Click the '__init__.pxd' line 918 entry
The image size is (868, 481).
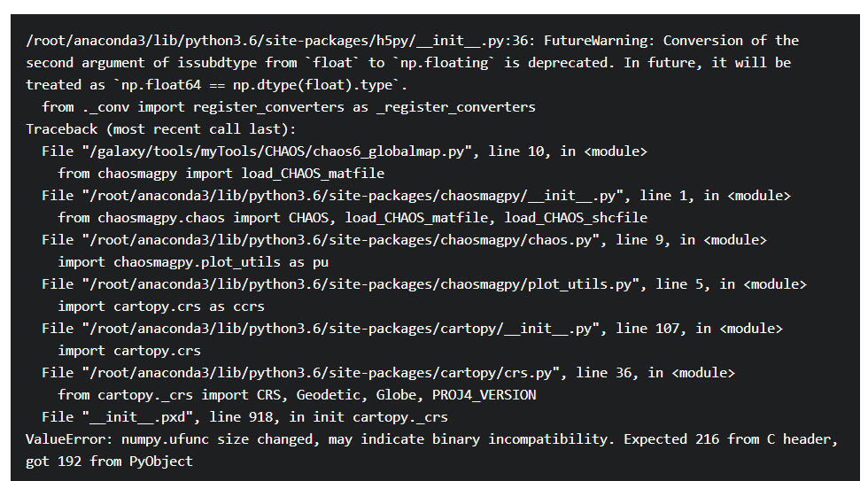[x=244, y=417]
